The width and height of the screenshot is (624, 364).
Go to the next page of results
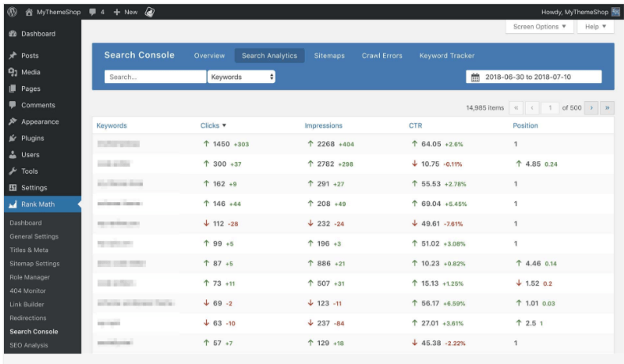click(x=591, y=107)
